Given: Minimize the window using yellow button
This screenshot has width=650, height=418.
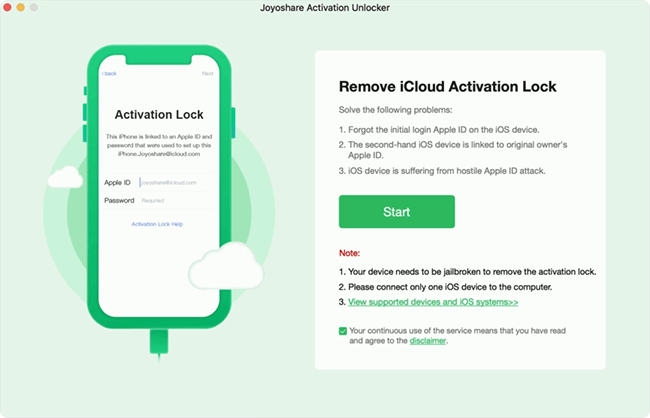Looking at the screenshot, I should point(20,7).
